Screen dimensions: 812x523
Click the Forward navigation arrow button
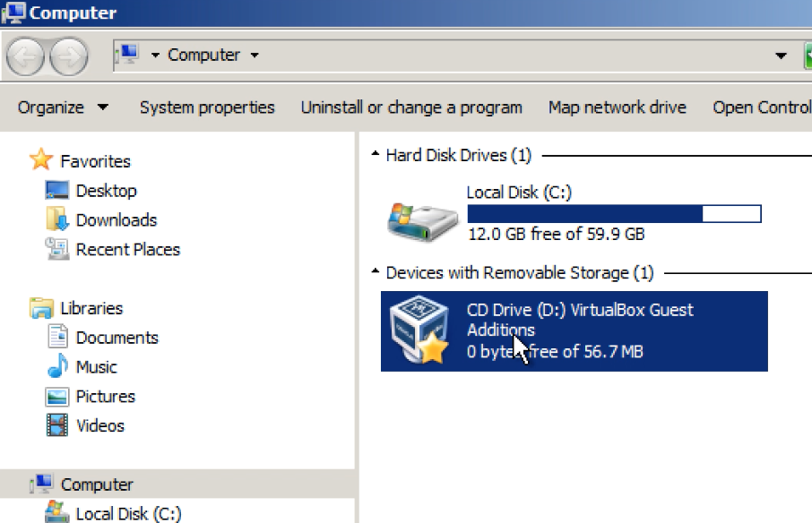pos(69,56)
